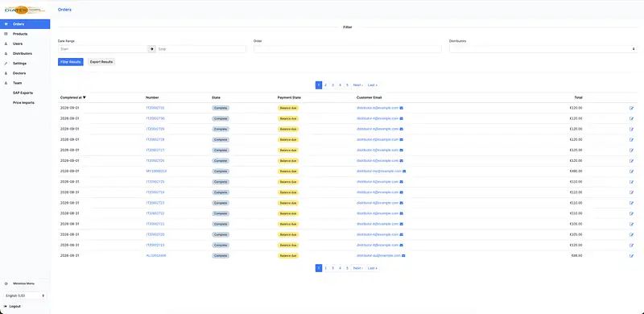Click the Order filter input field

coord(348,49)
